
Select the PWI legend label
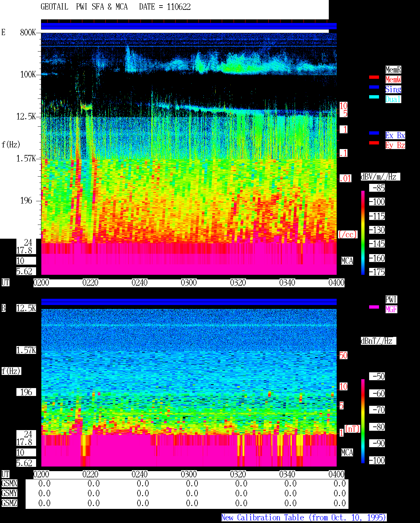click(x=391, y=299)
